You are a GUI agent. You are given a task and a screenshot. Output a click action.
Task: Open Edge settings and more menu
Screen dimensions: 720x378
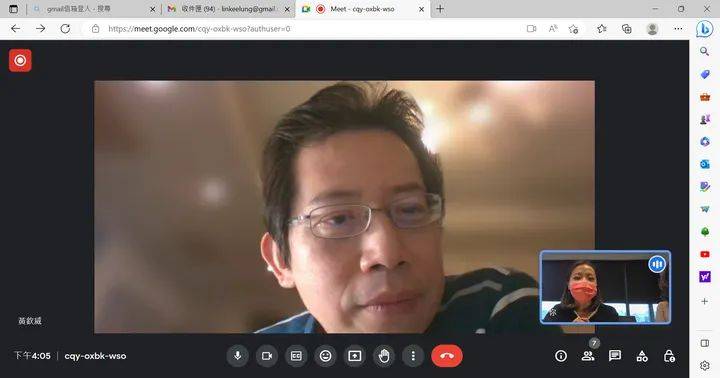pyautogui.click(x=678, y=28)
